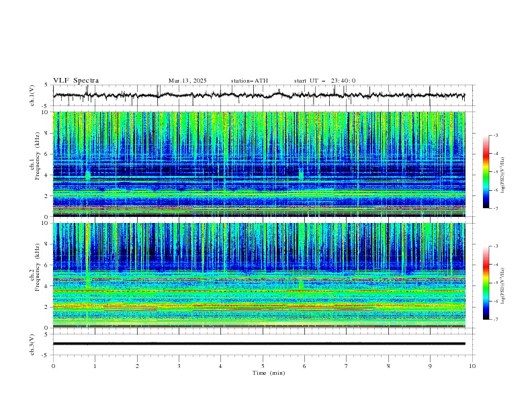Click the upper PSD color scale bar
This screenshot has height=411, width=532.
(486, 172)
